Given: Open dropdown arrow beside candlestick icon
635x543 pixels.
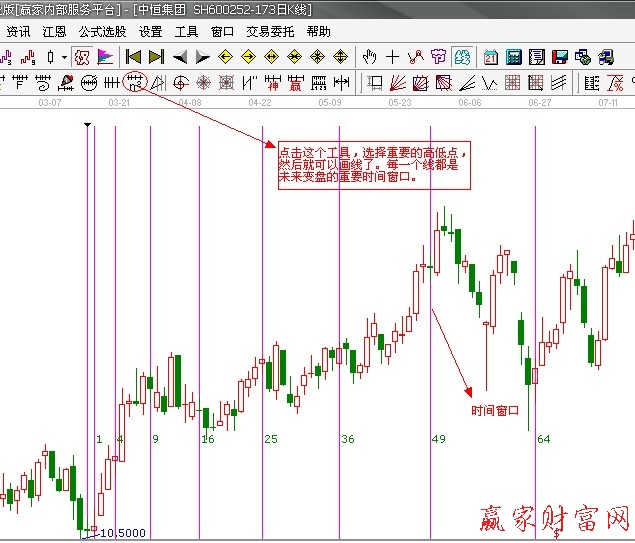Looking at the screenshot, I should pyautogui.click(x=64, y=57).
